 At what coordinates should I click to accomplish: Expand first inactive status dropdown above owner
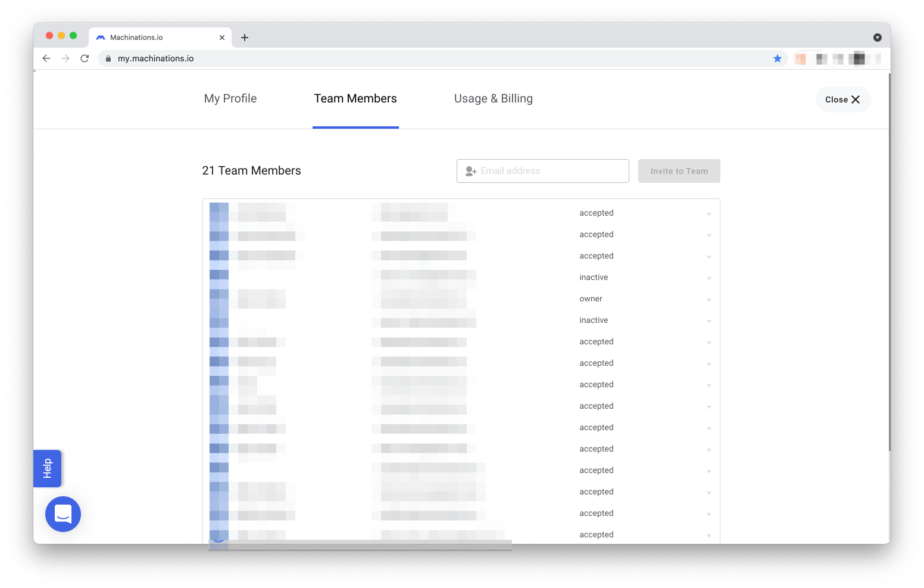pyautogui.click(x=709, y=278)
